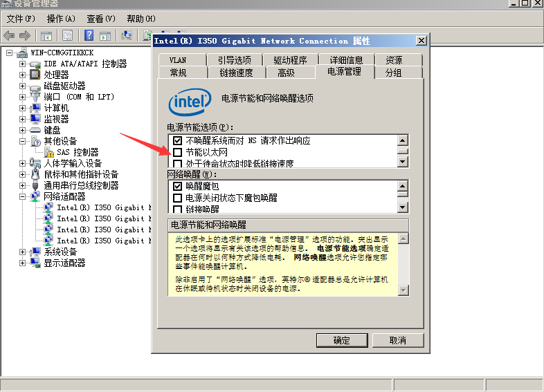The height and width of the screenshot is (392, 544).
Task: Switch to the 引导选项 tab
Action: 235,60
